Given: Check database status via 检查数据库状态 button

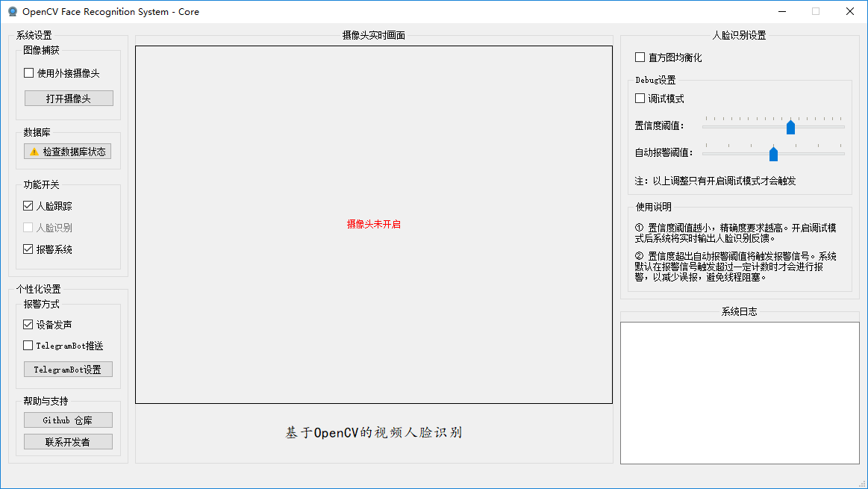Looking at the screenshot, I should click(x=68, y=151).
